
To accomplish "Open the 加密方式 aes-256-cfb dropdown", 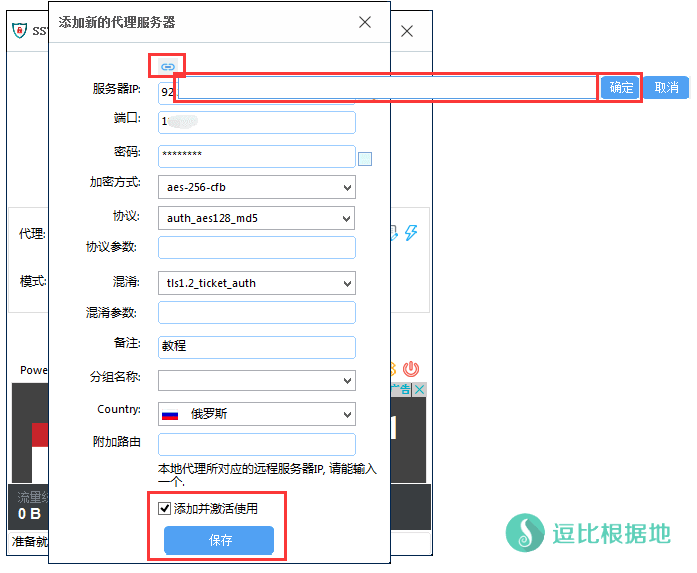I will (256, 187).
